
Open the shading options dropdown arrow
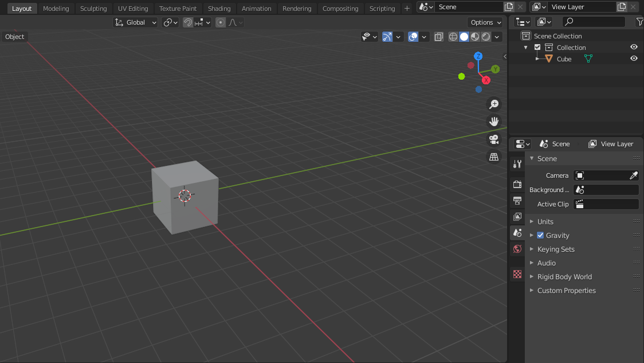[497, 37]
